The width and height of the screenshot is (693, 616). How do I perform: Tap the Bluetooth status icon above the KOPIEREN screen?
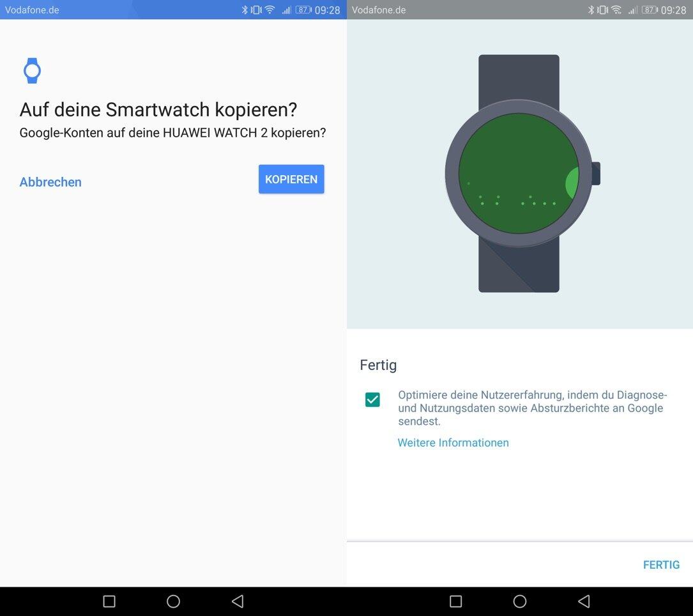click(245, 10)
